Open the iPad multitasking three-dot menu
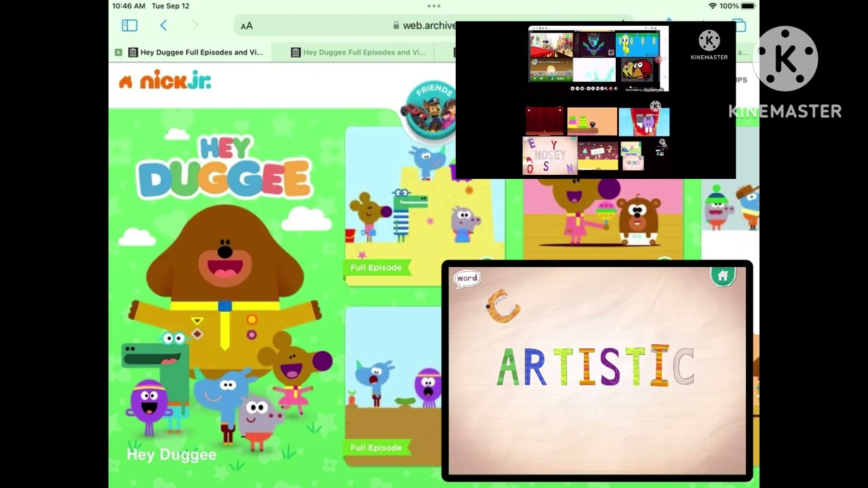Viewport: 868px width, 488px height. tap(434, 5)
